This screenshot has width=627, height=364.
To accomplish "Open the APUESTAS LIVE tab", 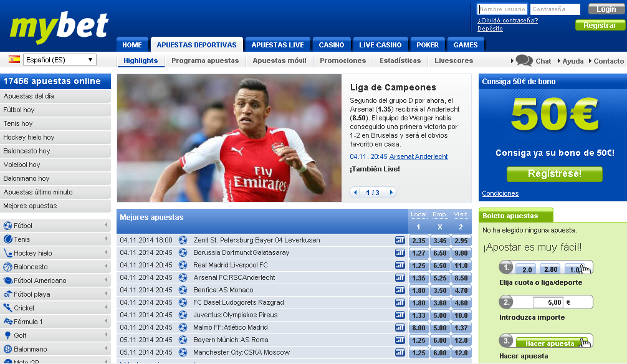I will 277,45.
